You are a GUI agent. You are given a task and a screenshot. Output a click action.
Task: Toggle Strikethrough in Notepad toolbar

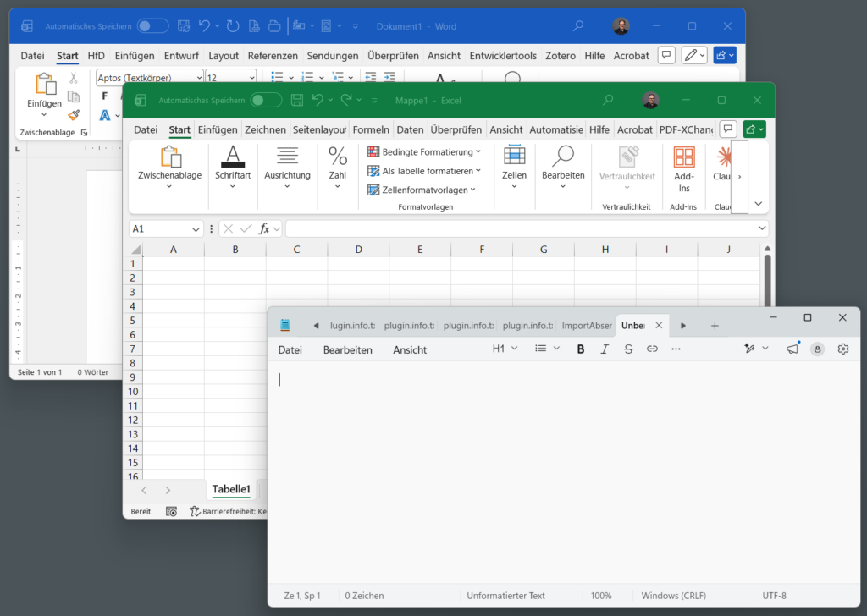point(628,349)
